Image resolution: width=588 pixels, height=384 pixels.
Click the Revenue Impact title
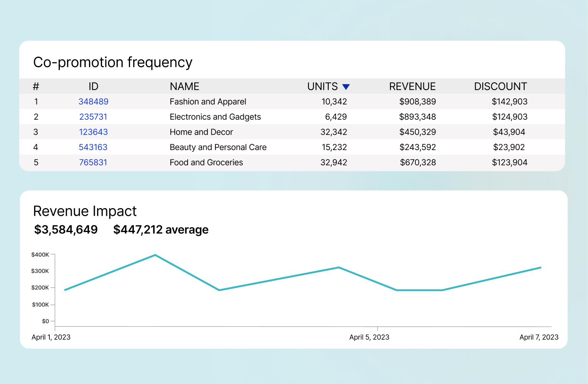click(x=85, y=211)
